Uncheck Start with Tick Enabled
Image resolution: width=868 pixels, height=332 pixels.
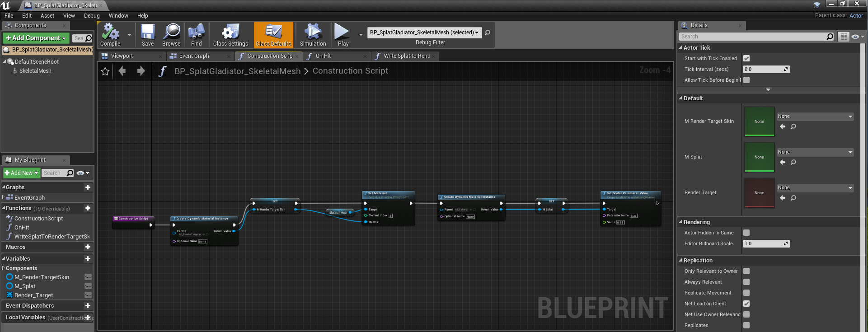[x=746, y=58]
